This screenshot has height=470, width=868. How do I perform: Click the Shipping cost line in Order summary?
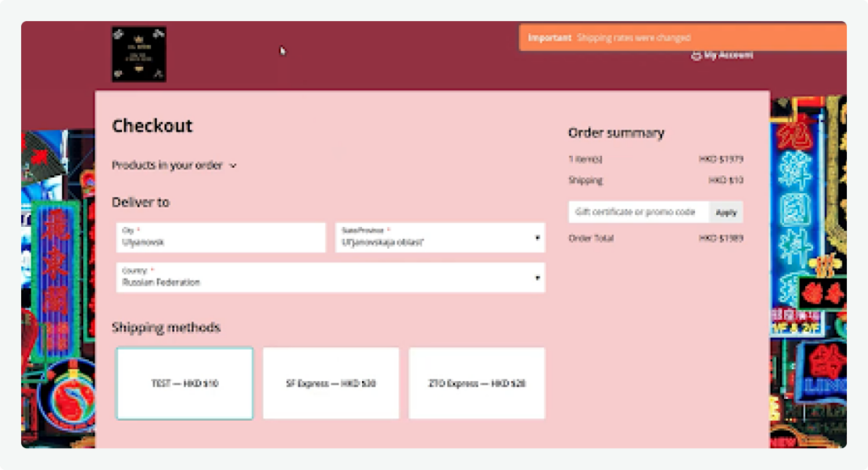[655, 180]
